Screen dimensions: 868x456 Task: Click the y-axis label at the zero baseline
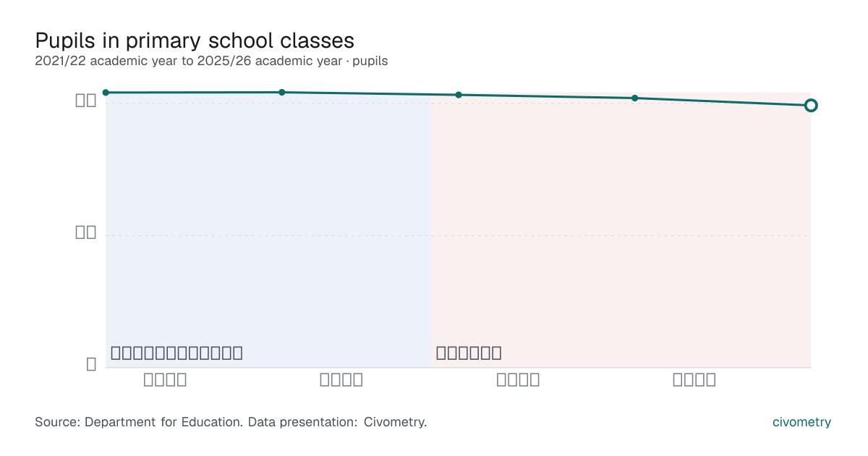(91, 364)
